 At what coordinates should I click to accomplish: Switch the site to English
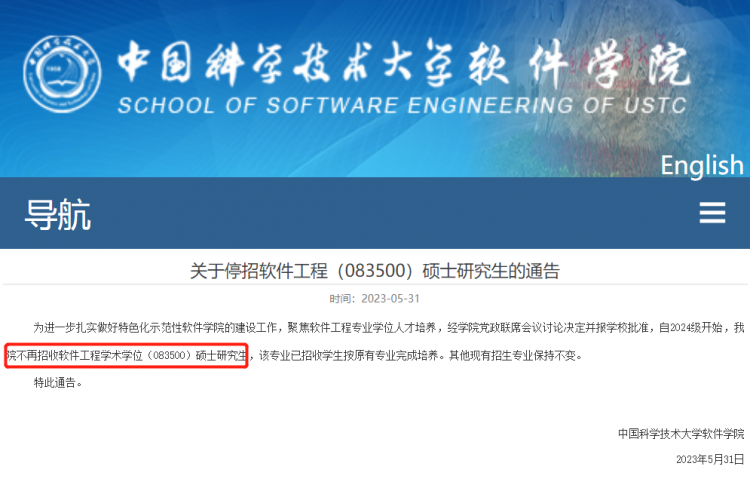702,166
